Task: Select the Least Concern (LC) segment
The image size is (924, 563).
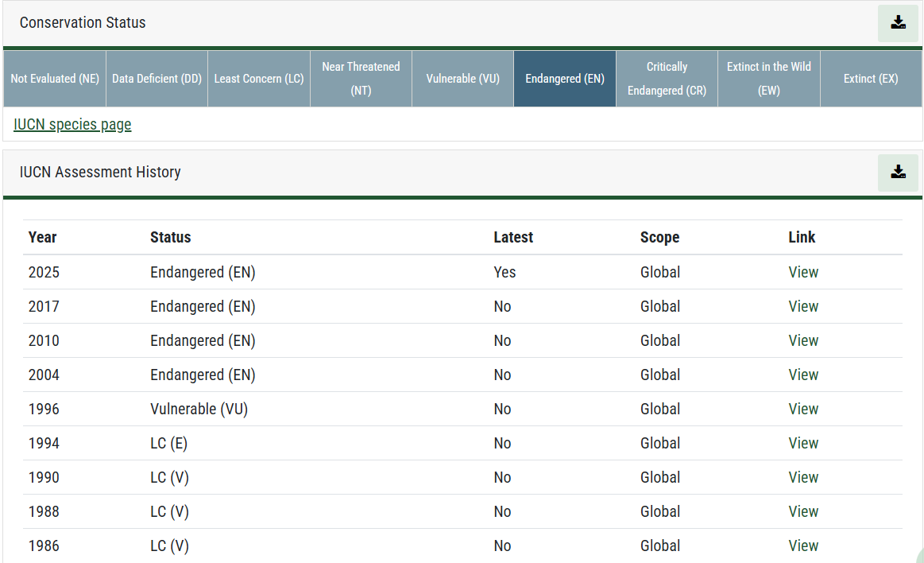Action: (x=258, y=79)
